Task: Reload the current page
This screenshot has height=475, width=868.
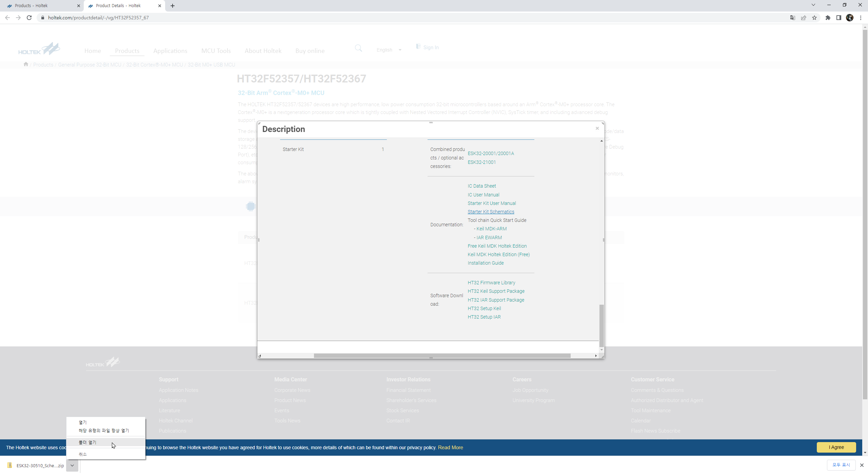Action: (29, 18)
